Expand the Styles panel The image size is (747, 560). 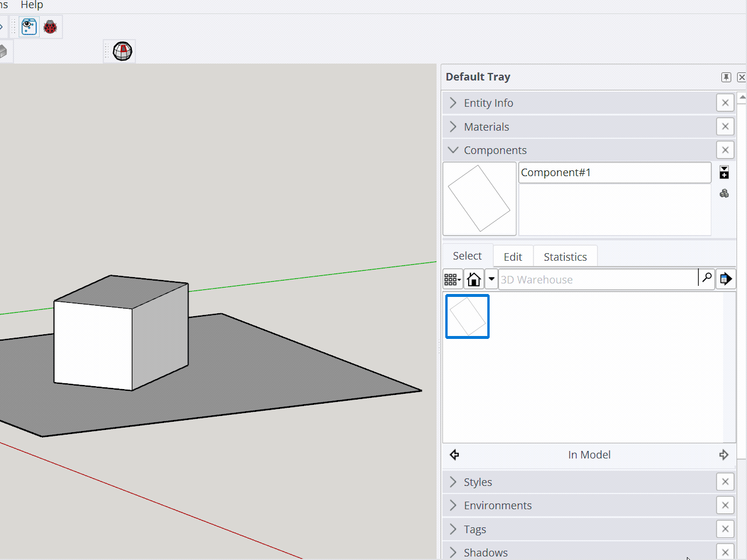453,482
